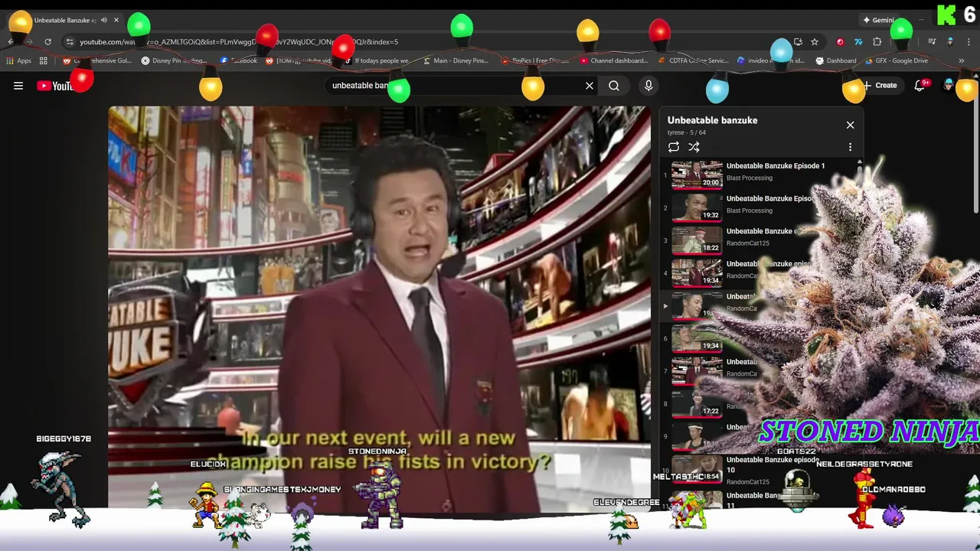Open the Dashboard bookmark
Screen dimensions: 980x551
tap(836, 60)
